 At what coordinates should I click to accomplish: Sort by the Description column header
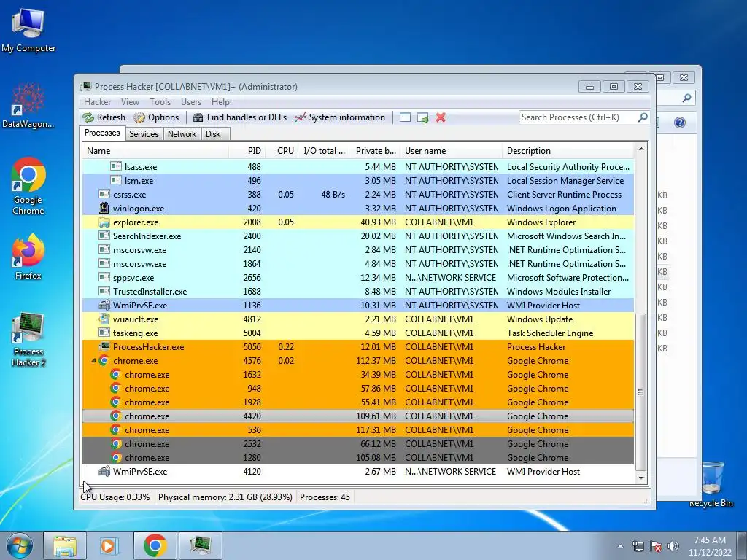(x=568, y=151)
